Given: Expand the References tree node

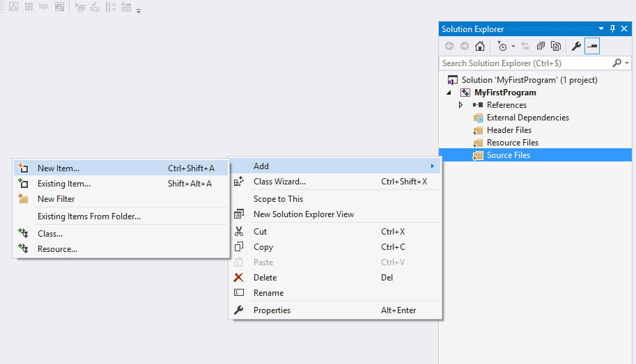Looking at the screenshot, I should coord(460,105).
